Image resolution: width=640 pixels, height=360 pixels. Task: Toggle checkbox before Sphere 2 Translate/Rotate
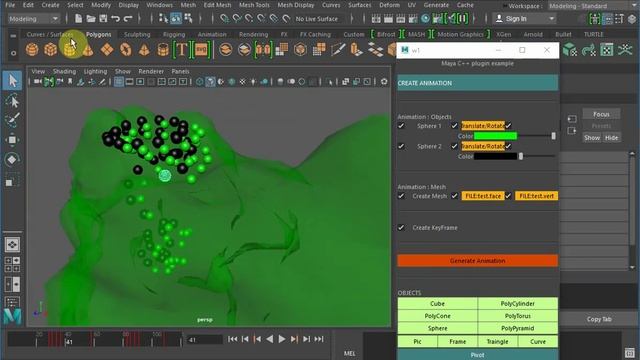click(x=454, y=146)
